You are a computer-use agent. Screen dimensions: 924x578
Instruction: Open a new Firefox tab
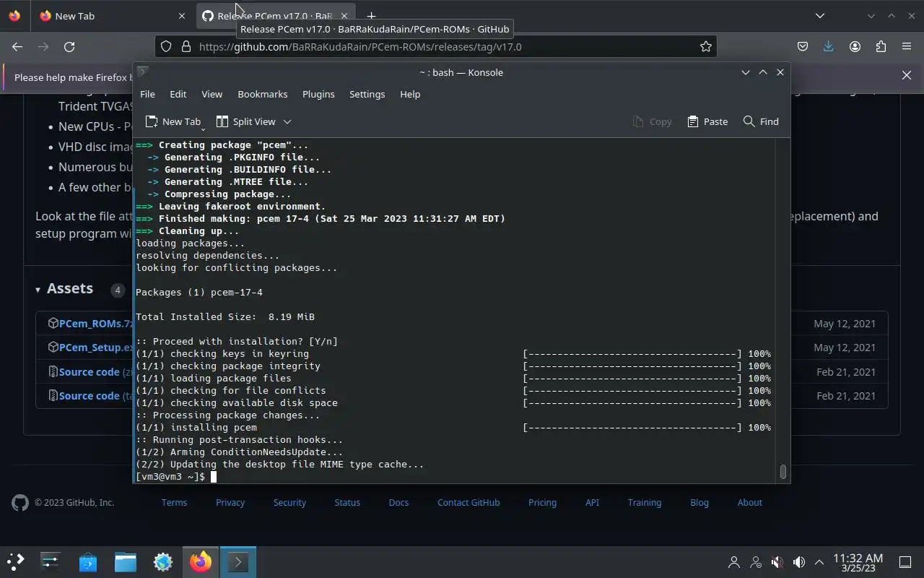tap(371, 16)
